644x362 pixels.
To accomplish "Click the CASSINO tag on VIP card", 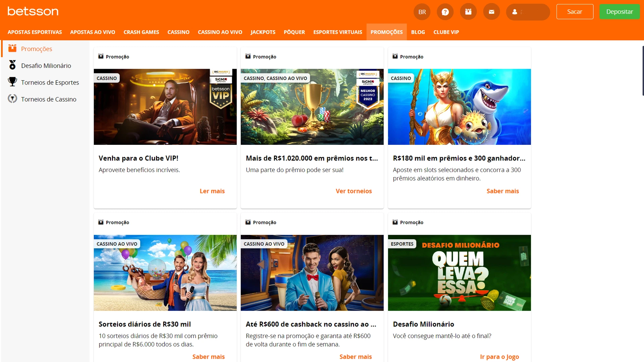I will [107, 78].
